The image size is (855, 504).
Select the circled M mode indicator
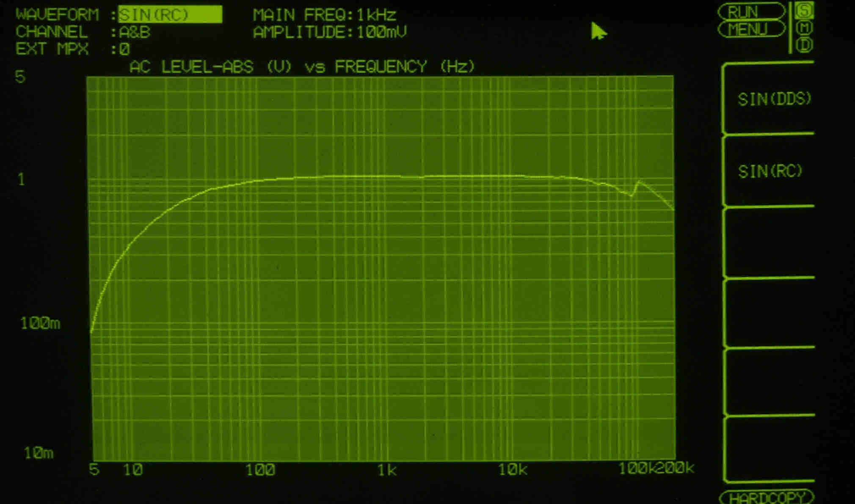pos(804,28)
